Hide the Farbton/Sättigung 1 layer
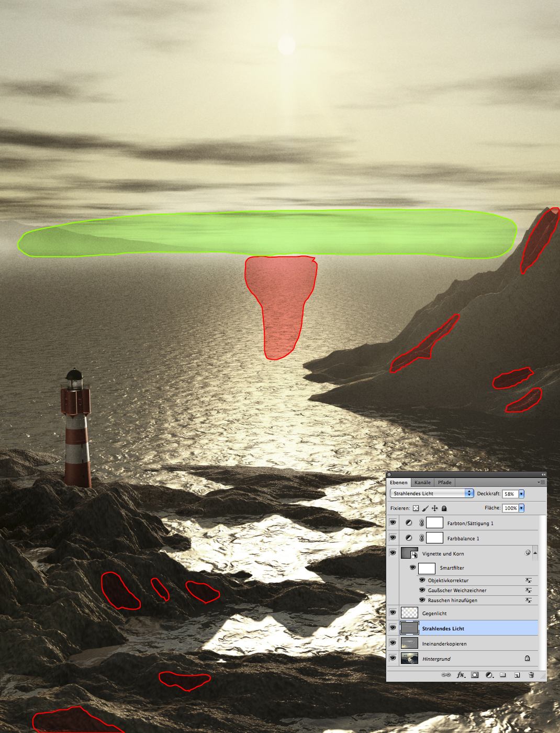 tap(393, 522)
